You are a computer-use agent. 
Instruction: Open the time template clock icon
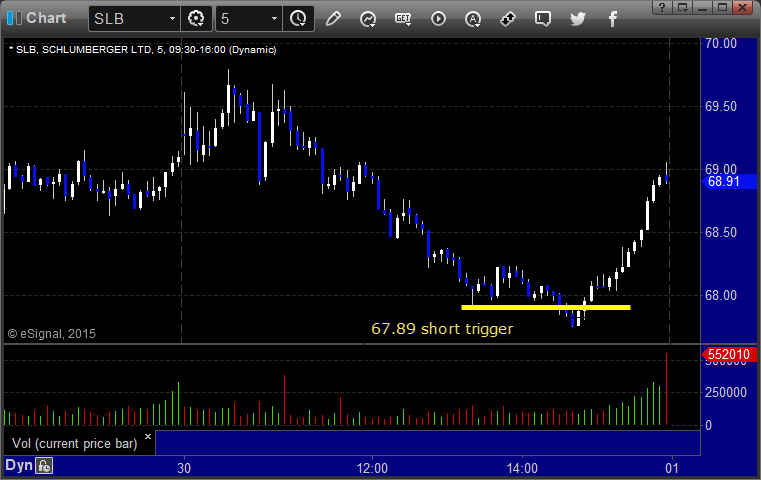tap(298, 19)
